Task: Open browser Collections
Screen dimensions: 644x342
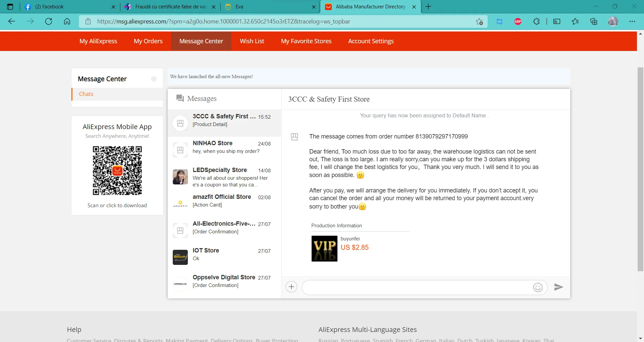Action: (x=594, y=21)
